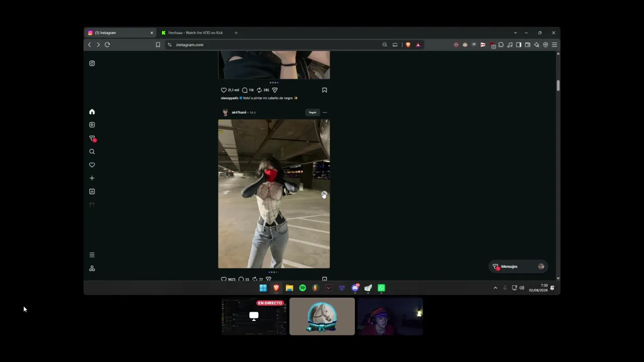The width and height of the screenshot is (644, 362).
Task: Open ak47kanii profile from username
Action: pyautogui.click(x=239, y=112)
